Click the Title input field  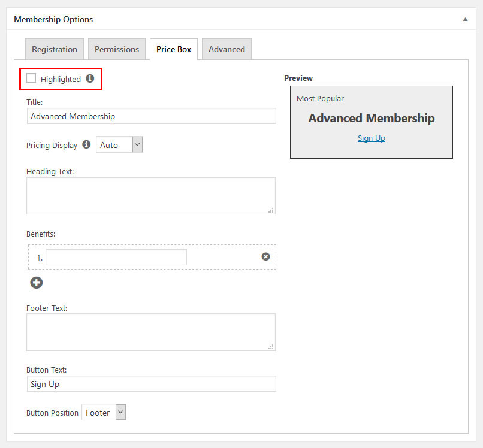tap(151, 116)
